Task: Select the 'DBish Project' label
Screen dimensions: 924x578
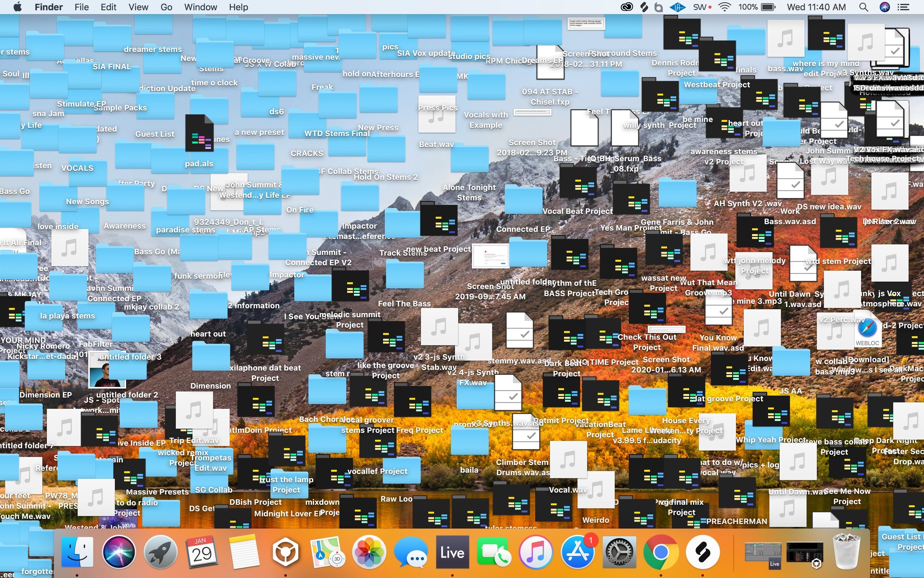Action: pyautogui.click(x=255, y=502)
